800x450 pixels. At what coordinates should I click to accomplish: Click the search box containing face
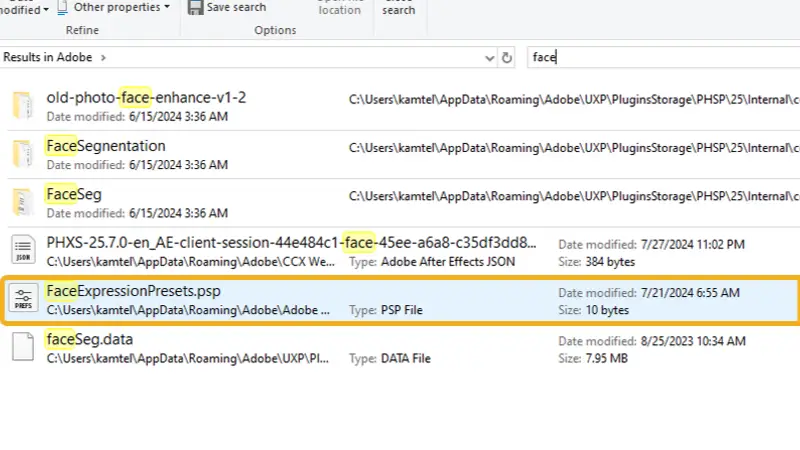[x=663, y=57]
